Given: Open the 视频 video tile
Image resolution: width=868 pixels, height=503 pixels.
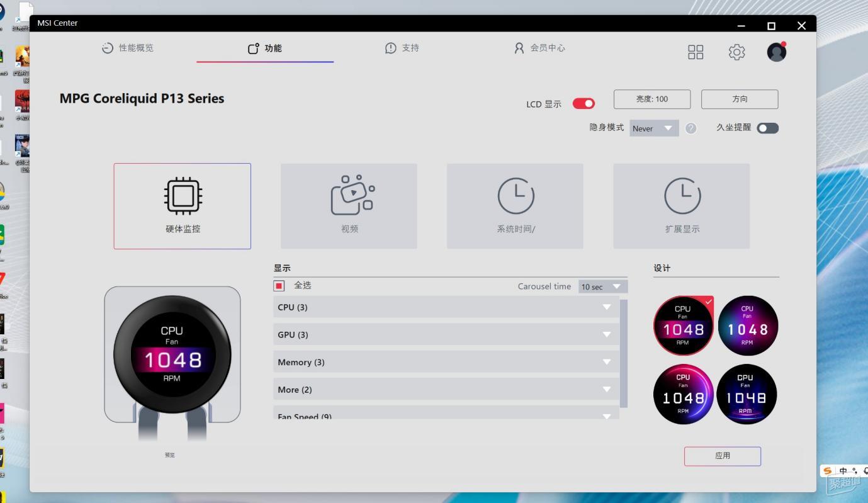Looking at the screenshot, I should pos(349,206).
